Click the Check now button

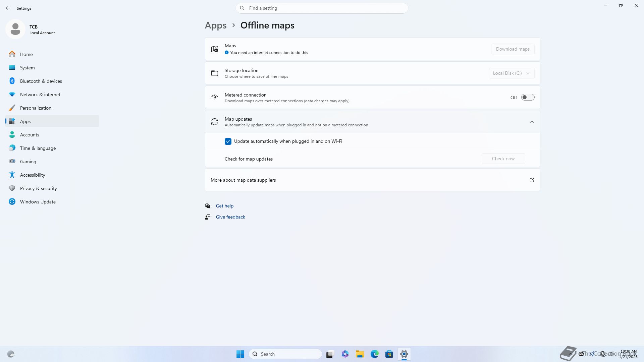pos(503,159)
